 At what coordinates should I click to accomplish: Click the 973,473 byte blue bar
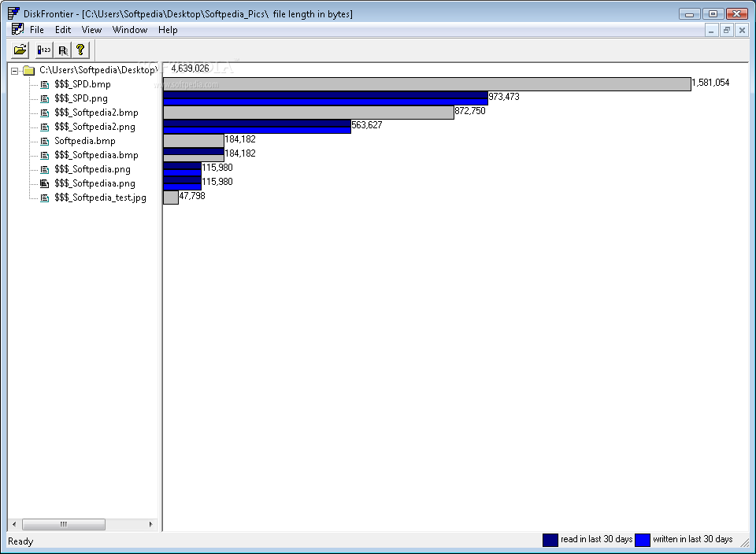(325, 98)
